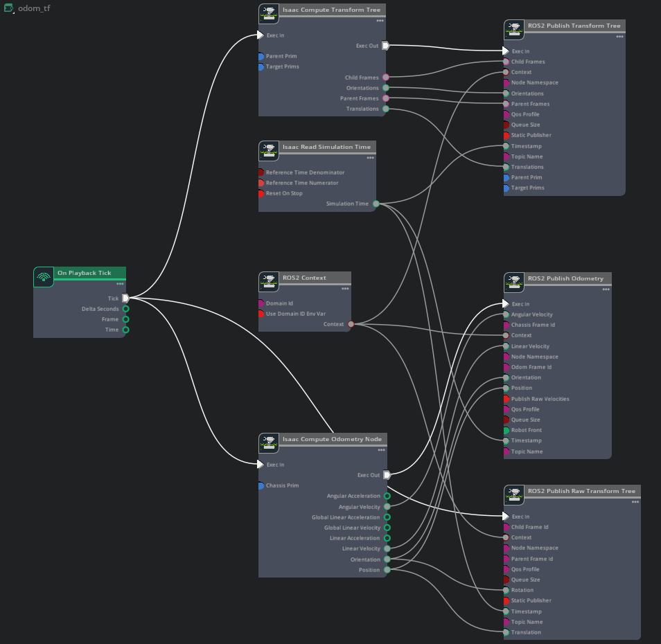Viewport: 661px width, 644px height.
Task: Click the Rotation port on Raw Transform Tree
Action: pos(506,590)
